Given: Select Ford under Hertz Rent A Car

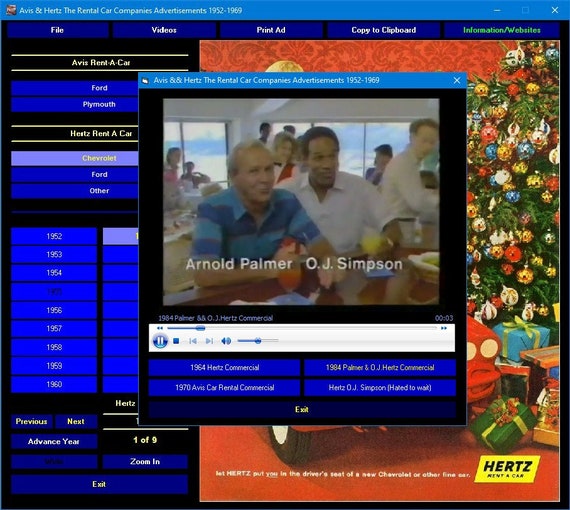Looking at the screenshot, I should click(x=75, y=174).
